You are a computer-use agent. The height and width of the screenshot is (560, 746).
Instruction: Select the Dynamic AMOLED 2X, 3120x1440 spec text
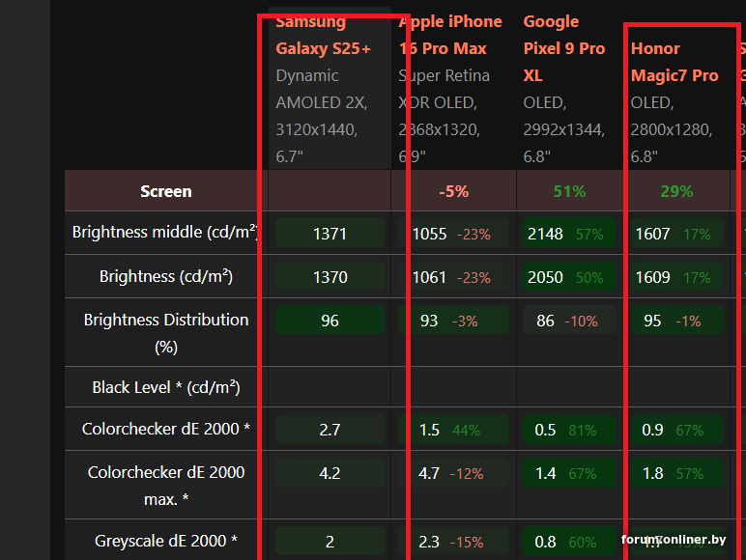[x=322, y=102]
